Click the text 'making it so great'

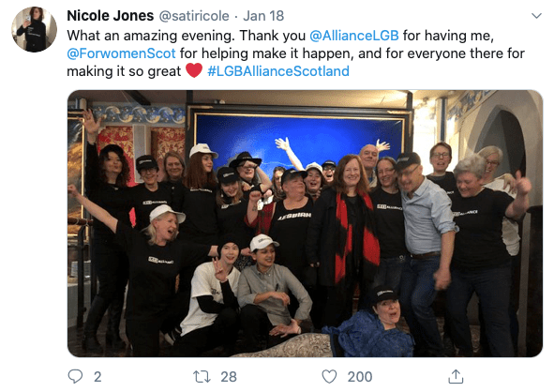click(x=124, y=71)
